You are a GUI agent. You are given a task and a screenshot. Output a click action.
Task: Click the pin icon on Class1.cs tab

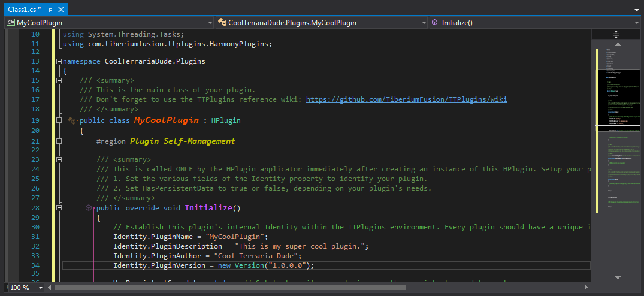point(50,10)
